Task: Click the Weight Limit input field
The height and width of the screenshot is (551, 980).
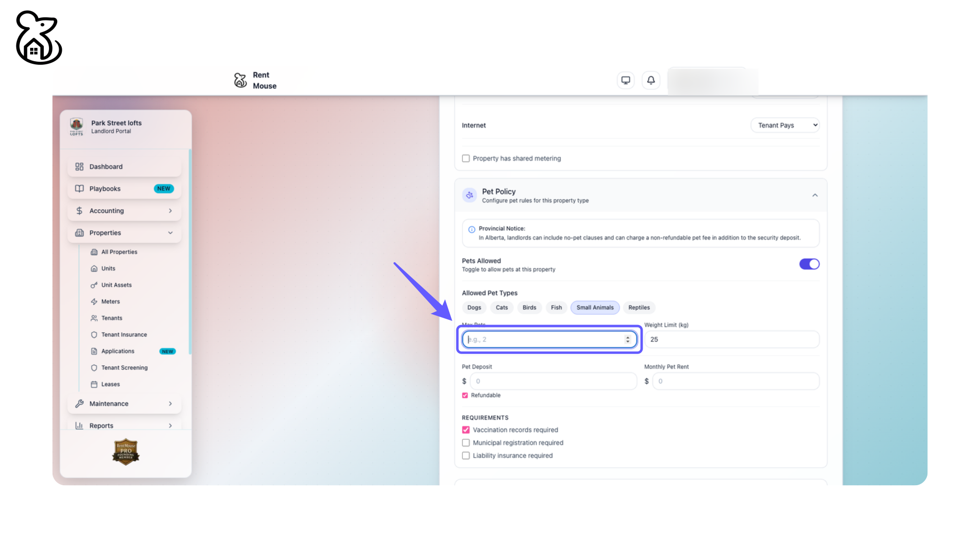Action: point(731,339)
